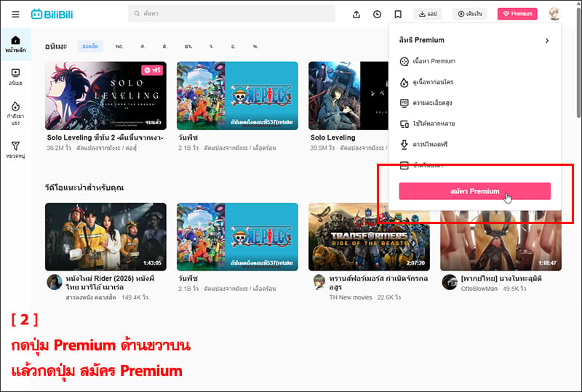Click the เนื้อหา Premium film icon
The image size is (582, 392).
404,61
